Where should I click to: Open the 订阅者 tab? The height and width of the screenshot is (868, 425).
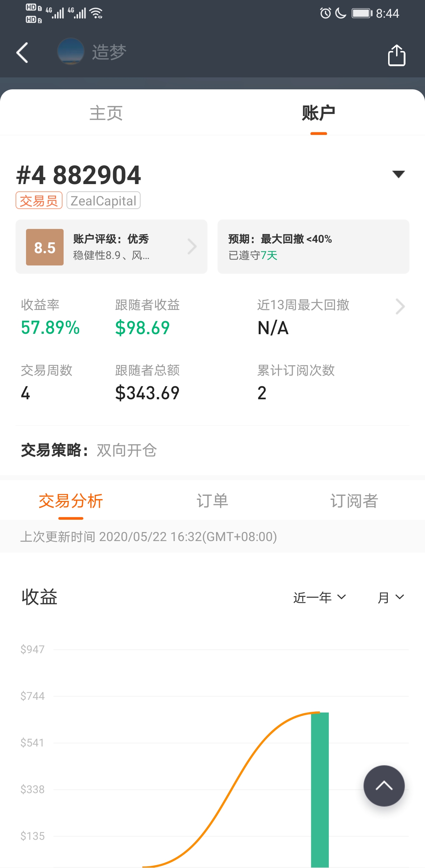pos(354,501)
